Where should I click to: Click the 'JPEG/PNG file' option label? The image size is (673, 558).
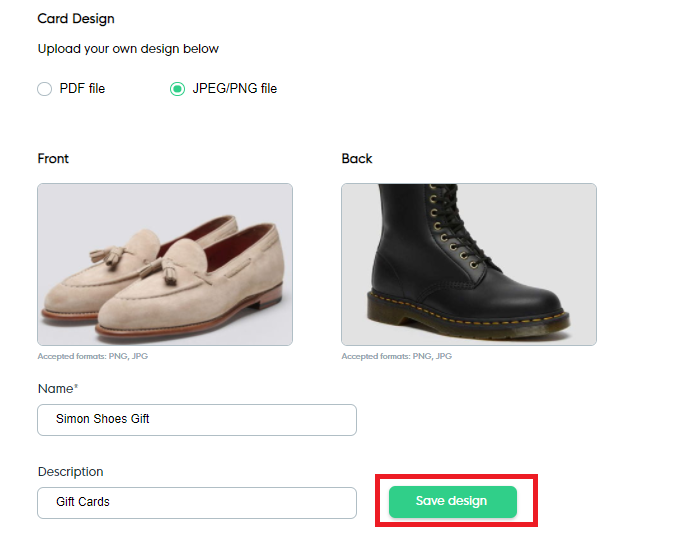click(234, 89)
